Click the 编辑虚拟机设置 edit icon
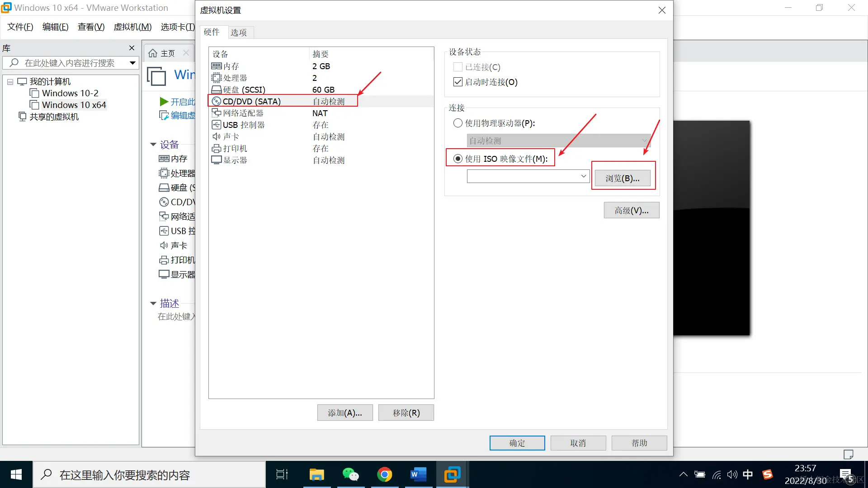Screen dimensions: 868x488 (x=164, y=115)
